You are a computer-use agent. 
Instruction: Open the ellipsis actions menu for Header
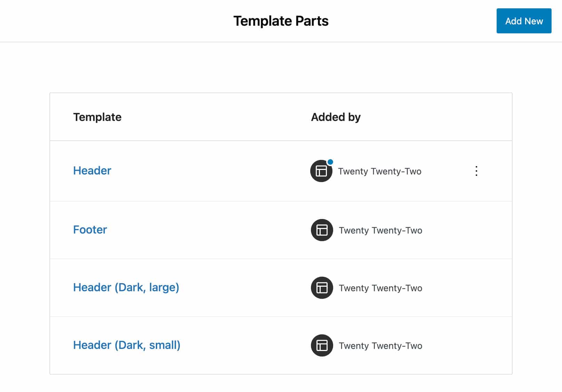click(476, 171)
